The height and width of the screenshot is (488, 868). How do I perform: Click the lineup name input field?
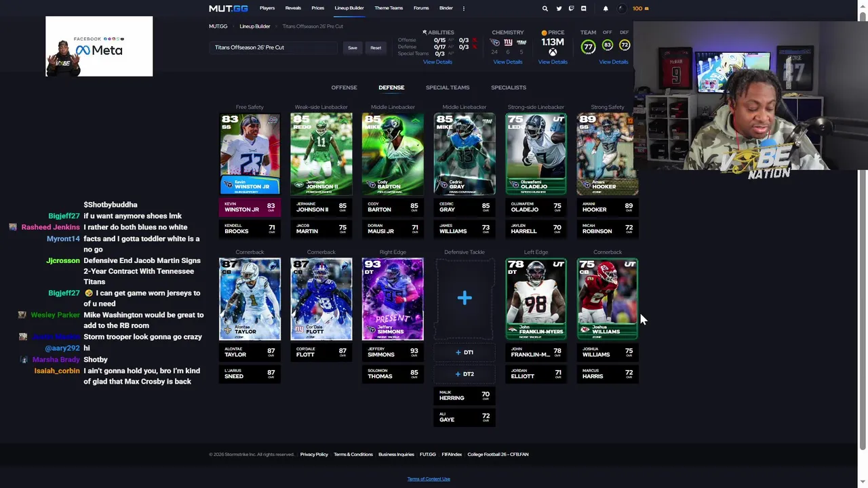(273, 47)
